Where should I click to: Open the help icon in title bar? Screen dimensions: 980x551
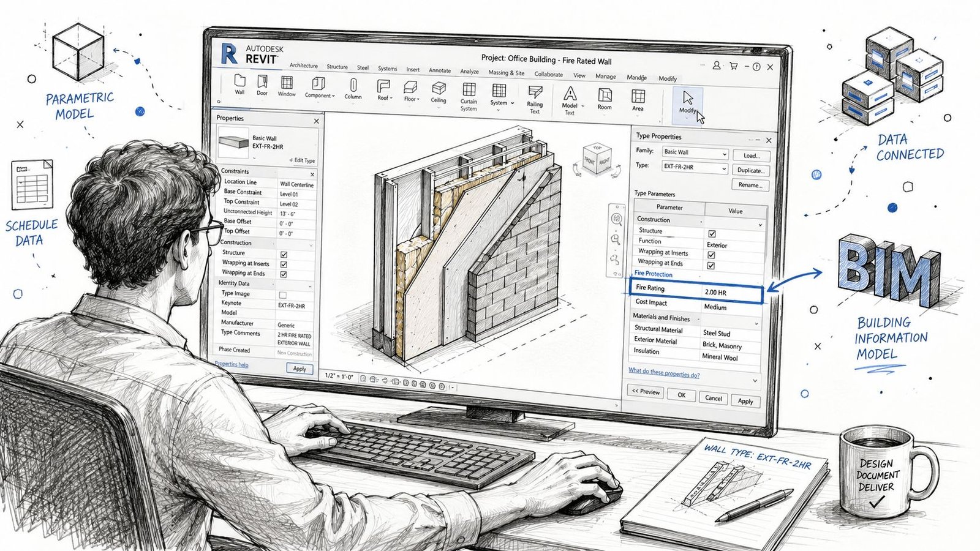click(756, 66)
